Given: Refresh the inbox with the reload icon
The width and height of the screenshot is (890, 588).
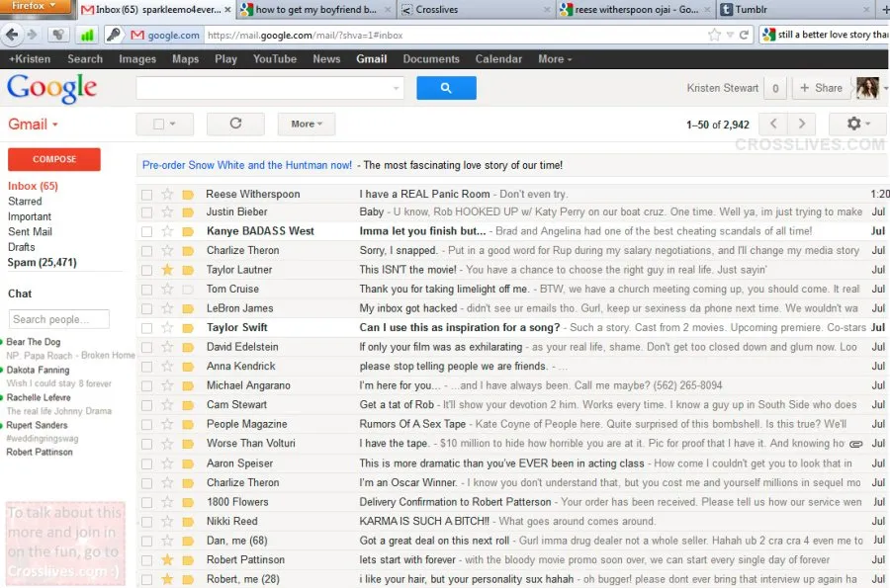Looking at the screenshot, I should (x=235, y=124).
